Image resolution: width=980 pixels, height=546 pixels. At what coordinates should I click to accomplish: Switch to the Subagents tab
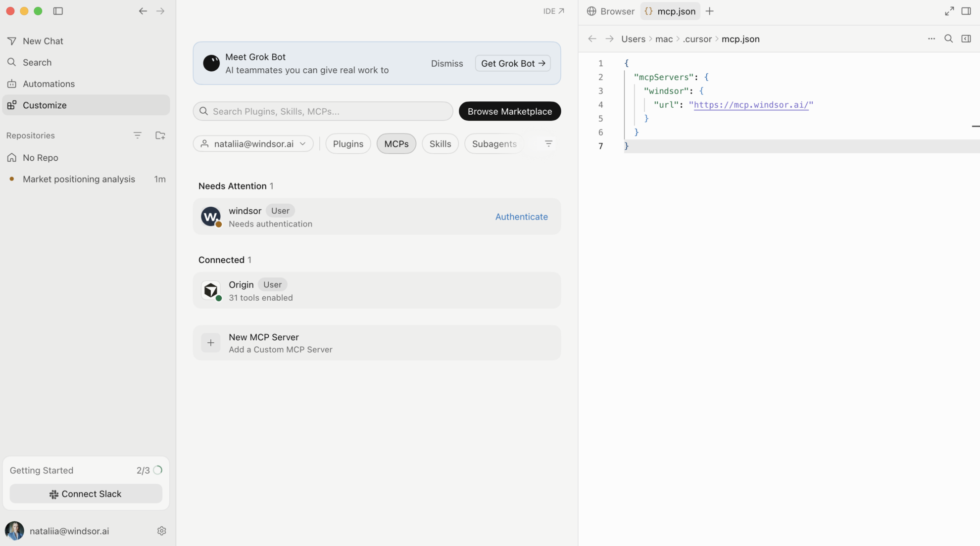(x=494, y=144)
